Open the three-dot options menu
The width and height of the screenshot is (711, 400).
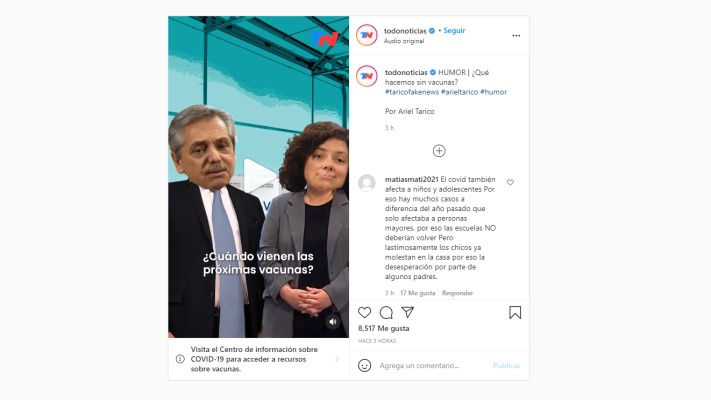(516, 35)
